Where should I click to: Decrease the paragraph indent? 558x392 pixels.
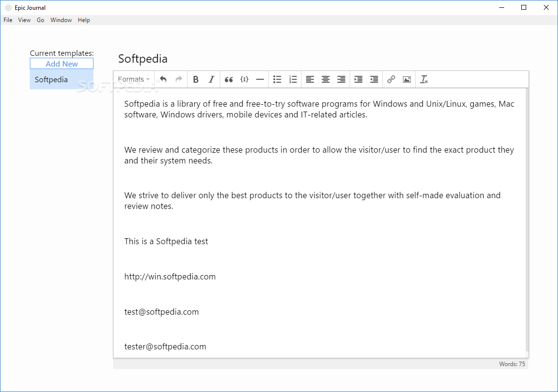373,79
